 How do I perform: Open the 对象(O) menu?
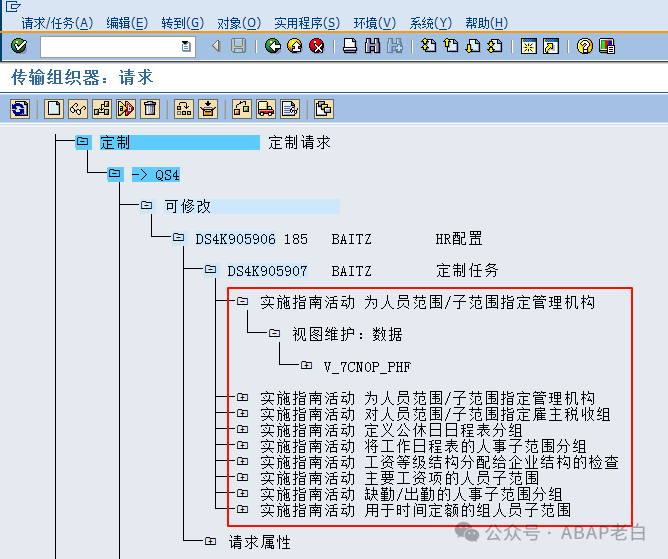click(x=239, y=23)
